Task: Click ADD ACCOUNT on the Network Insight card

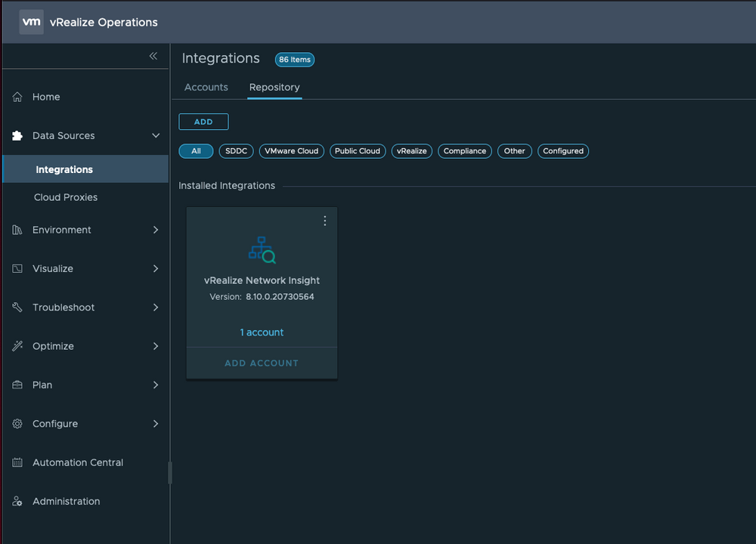Action: tap(262, 363)
